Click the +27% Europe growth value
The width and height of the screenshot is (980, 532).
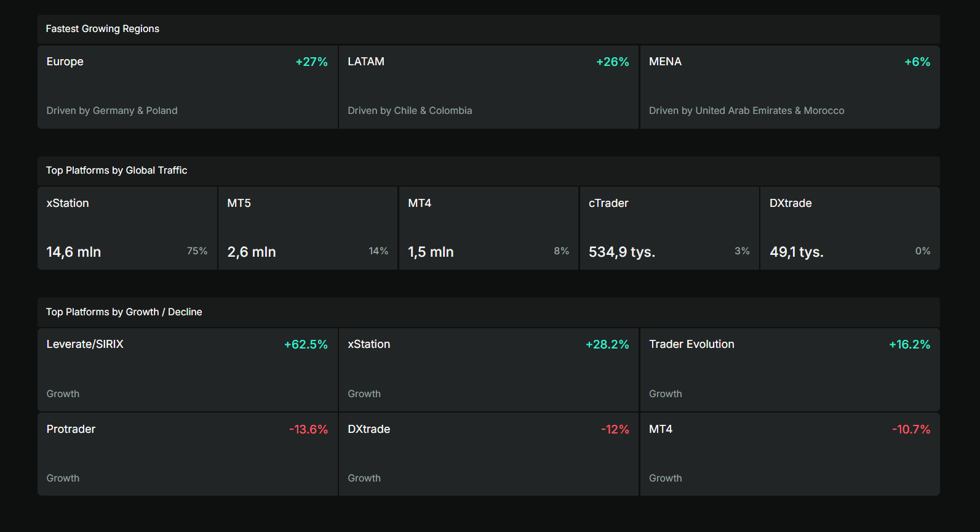pos(311,62)
